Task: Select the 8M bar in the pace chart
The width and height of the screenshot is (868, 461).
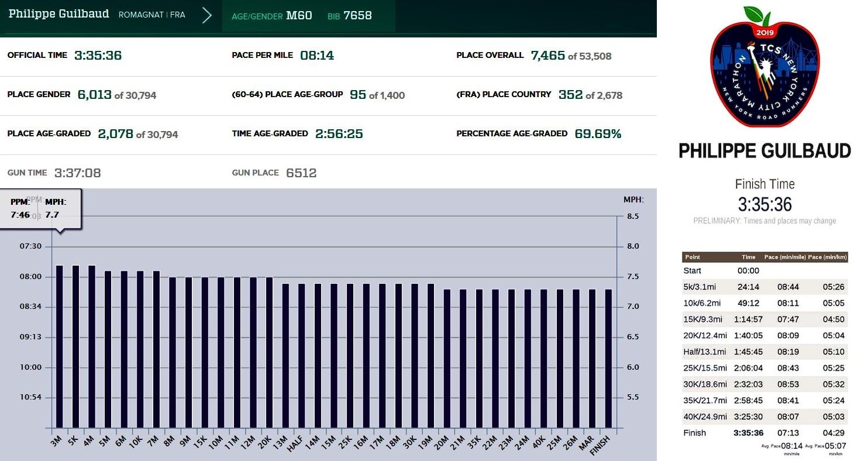Action: 173,352
